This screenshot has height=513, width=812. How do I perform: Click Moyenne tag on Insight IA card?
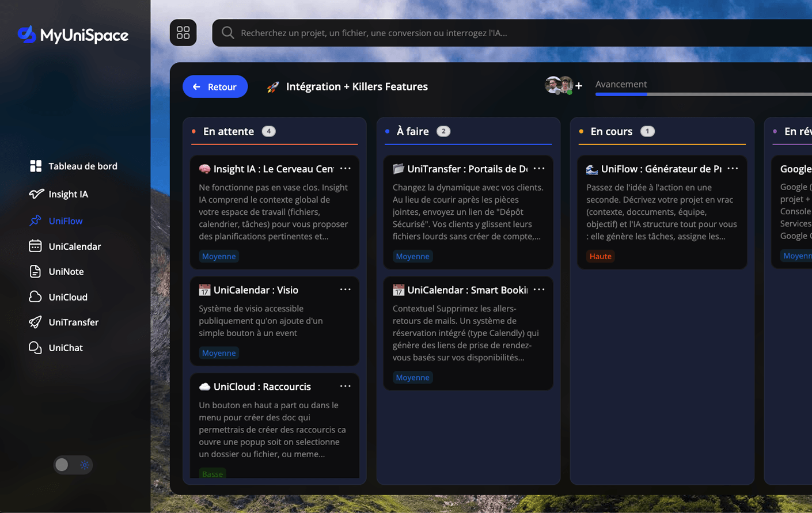pos(219,256)
